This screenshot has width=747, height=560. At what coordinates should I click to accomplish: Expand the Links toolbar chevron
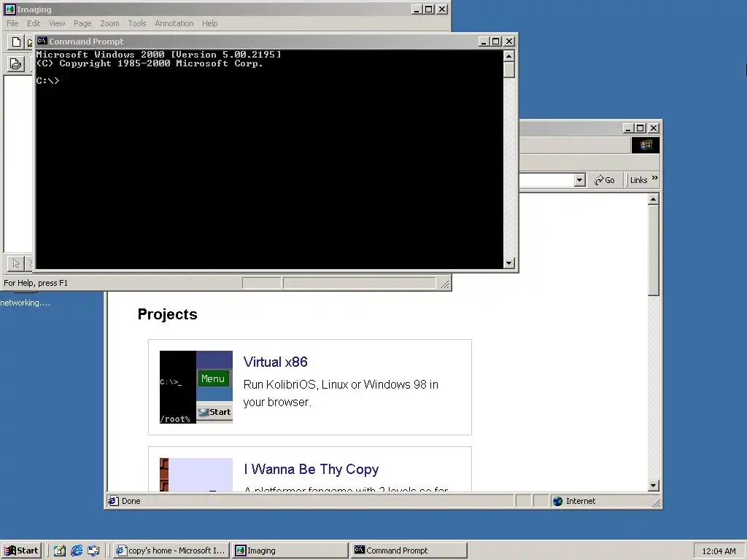tap(654, 178)
